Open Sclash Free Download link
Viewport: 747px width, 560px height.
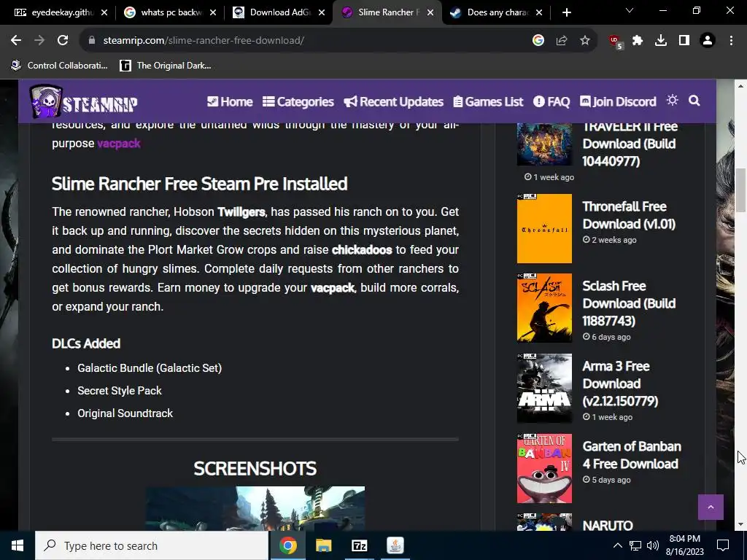[x=629, y=303]
